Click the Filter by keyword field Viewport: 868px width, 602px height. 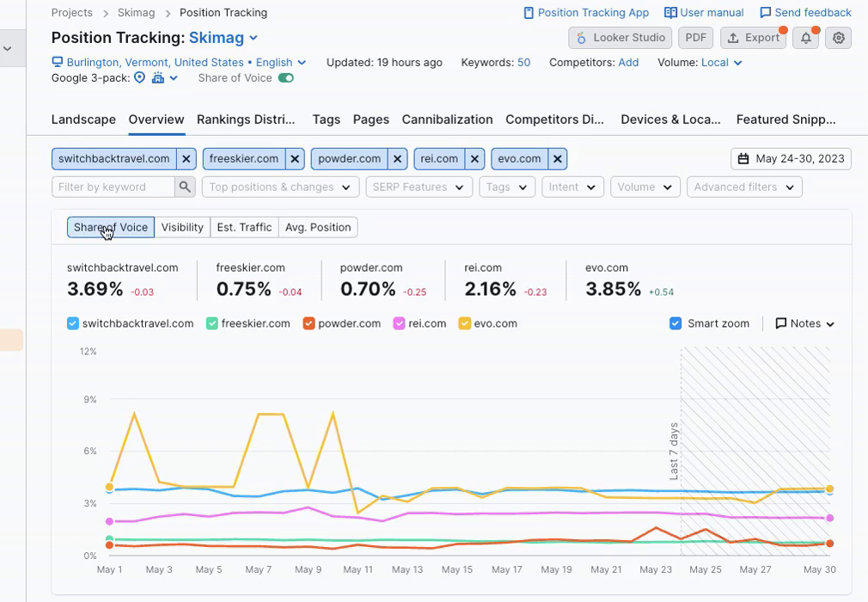113,187
